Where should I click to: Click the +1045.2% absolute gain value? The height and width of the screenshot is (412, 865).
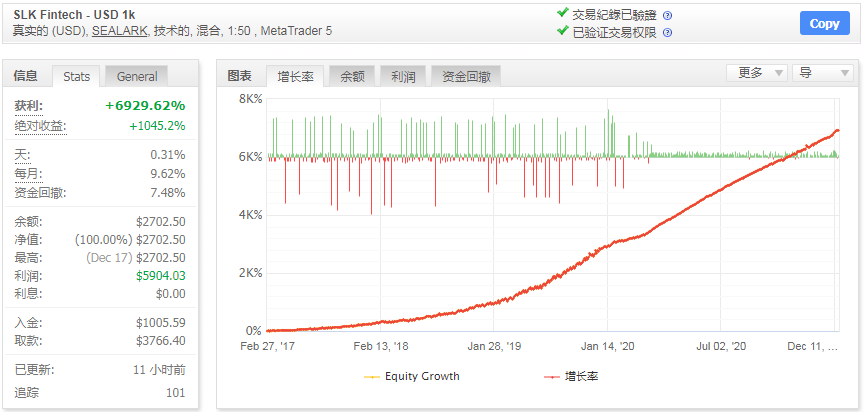click(157, 126)
